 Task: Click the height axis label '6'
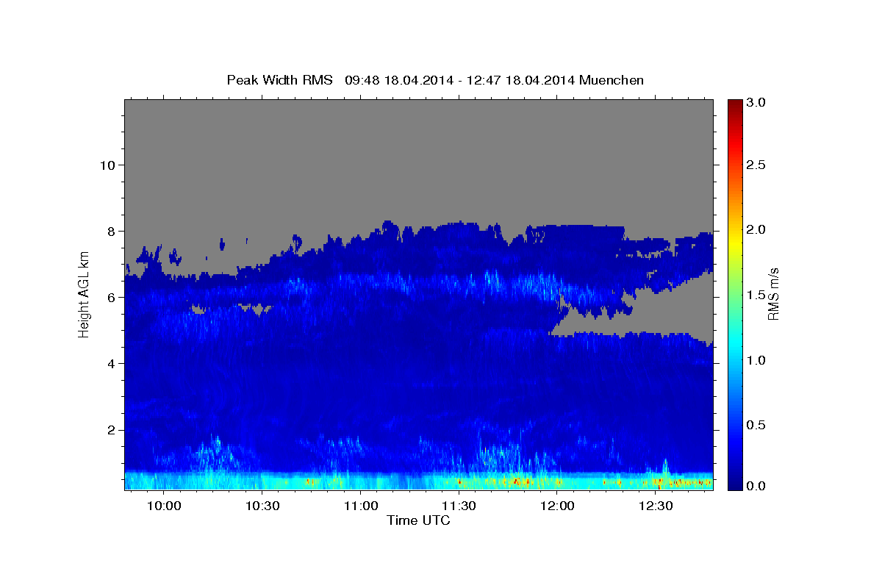pos(112,298)
